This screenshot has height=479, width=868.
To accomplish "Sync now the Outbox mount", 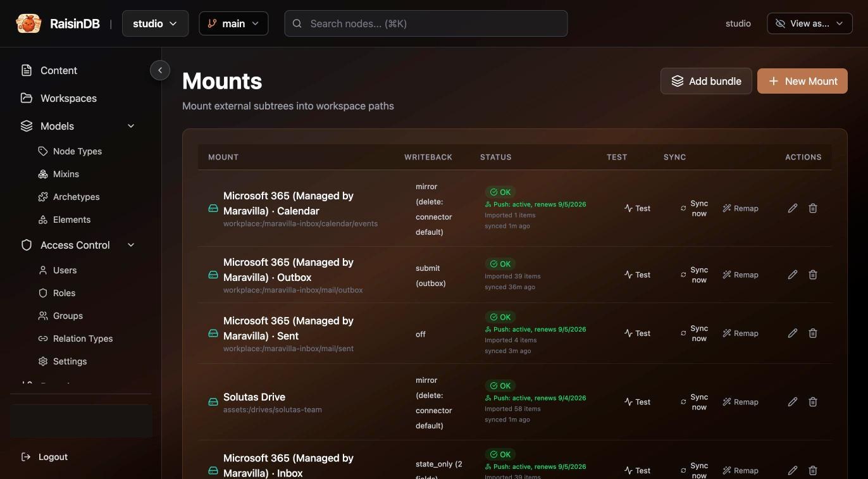I will (694, 275).
